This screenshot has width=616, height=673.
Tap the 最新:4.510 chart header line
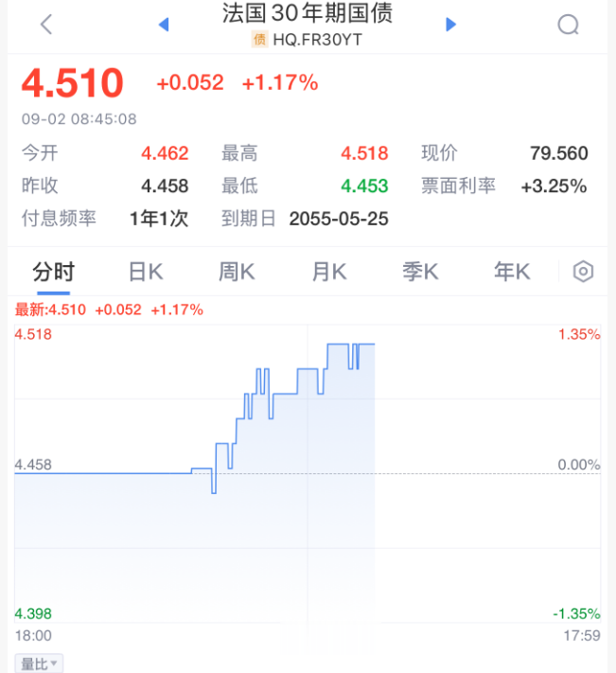tap(108, 310)
